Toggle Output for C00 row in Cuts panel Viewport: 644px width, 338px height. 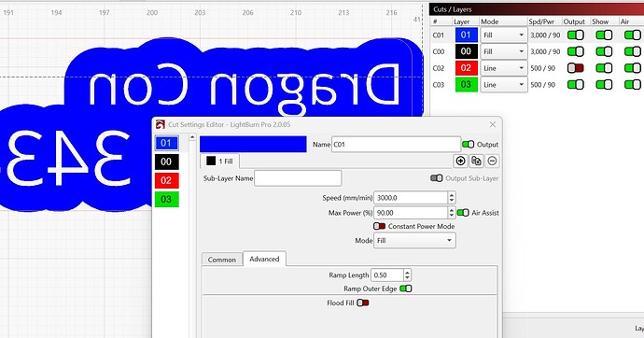click(x=576, y=51)
